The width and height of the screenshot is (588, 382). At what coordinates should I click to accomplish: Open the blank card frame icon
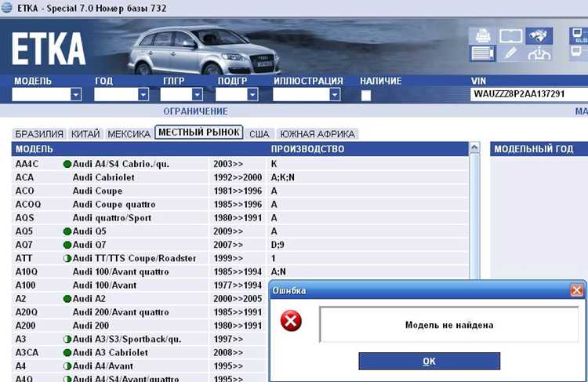coord(510,36)
